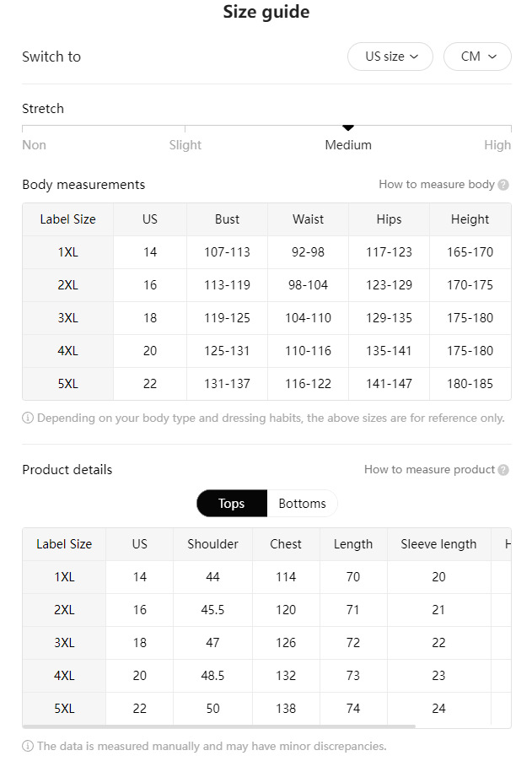Click the help icon beside How to measure product
532x772 pixels.
pos(503,470)
